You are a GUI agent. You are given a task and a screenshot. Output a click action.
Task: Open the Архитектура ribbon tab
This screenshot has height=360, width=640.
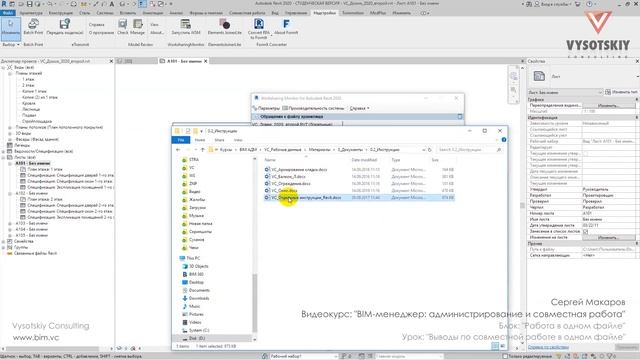point(31,13)
